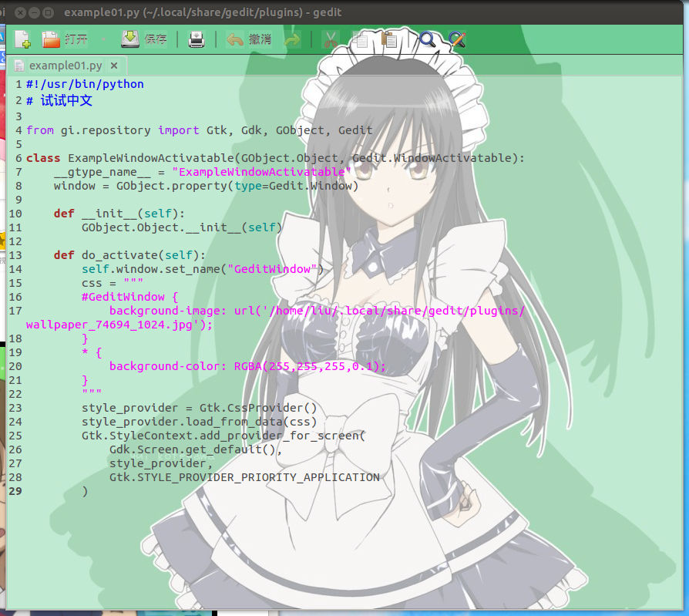Screen dimensions: 689x616
Task: Save the file with the 保存 button
Action: [x=144, y=39]
